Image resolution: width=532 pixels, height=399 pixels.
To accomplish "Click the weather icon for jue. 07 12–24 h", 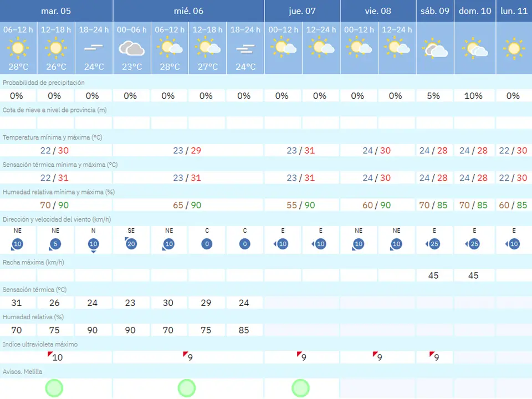I will pos(321,48).
